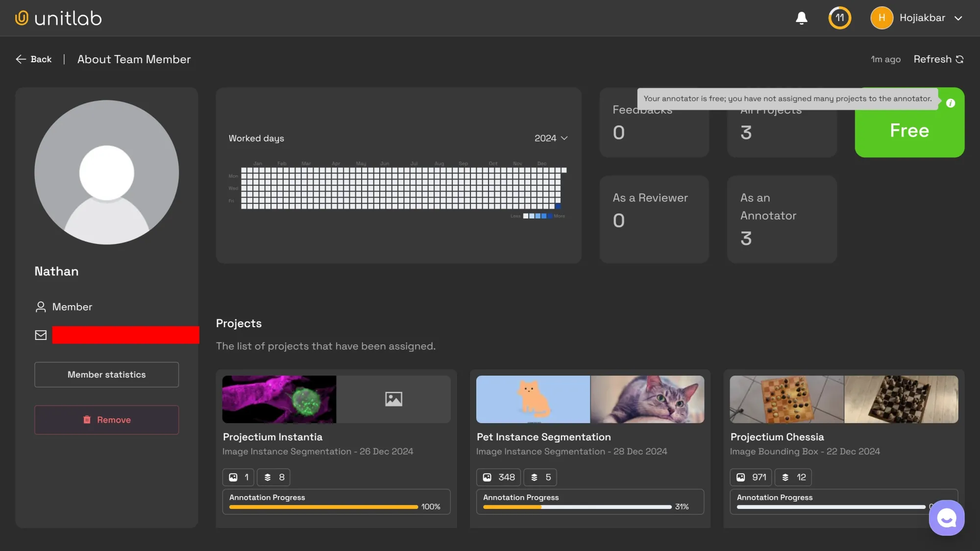Viewport: 980px width, 551px height.
Task: Click the image stat badge on Projectium Instantia
Action: pyautogui.click(x=238, y=477)
